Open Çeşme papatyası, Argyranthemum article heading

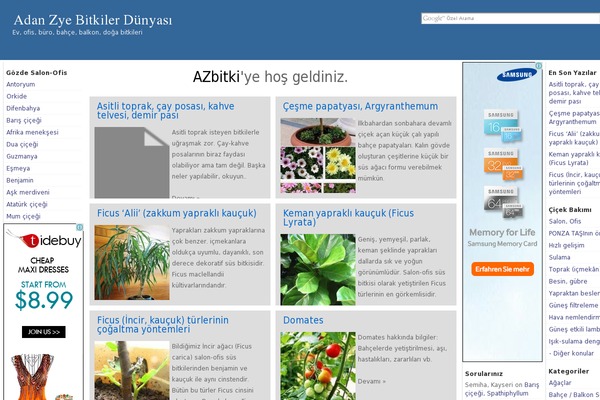click(360, 106)
